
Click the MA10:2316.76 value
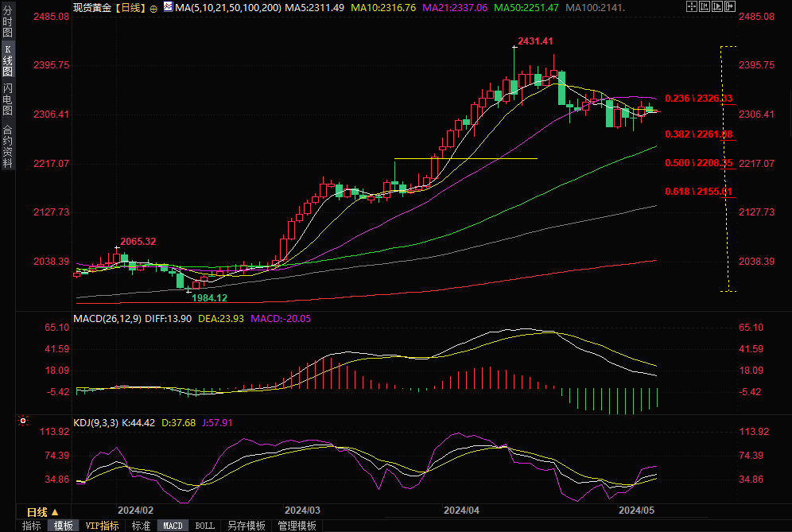point(383,8)
